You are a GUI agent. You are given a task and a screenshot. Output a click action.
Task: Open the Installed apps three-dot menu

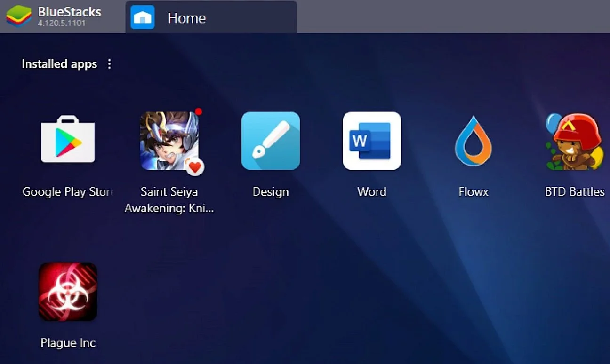[x=110, y=64]
